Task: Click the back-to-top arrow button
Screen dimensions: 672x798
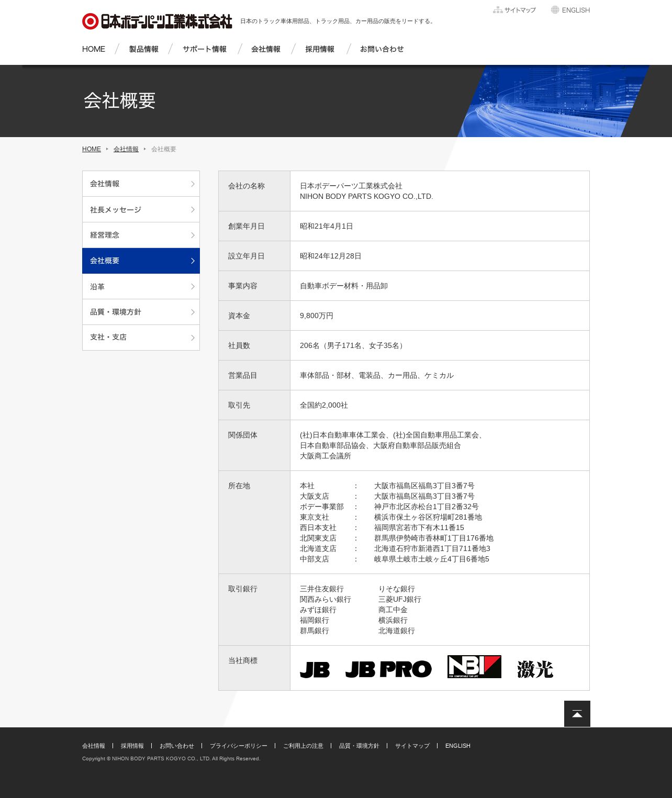Action: coord(577,714)
